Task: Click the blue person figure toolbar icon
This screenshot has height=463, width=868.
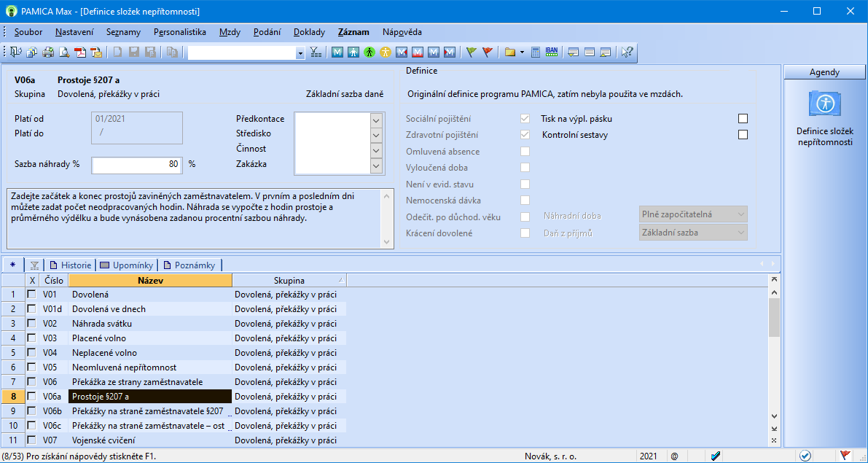Action: tap(353, 52)
